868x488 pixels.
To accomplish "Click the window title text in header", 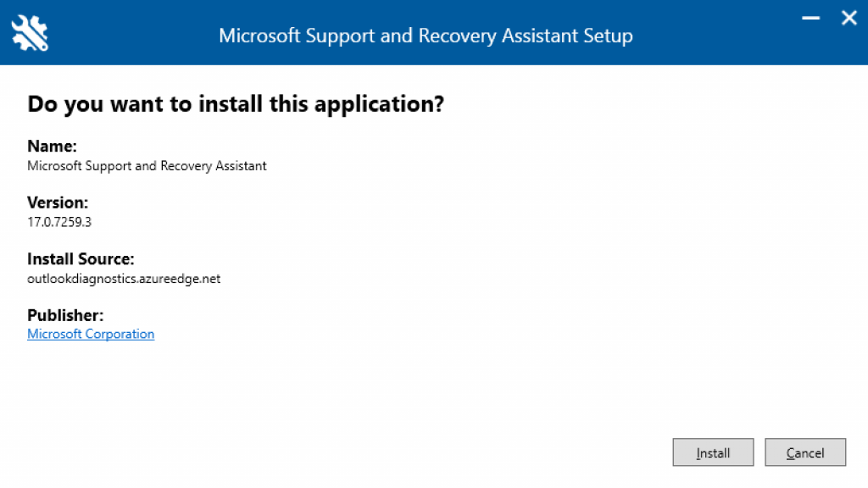I will click(x=426, y=36).
